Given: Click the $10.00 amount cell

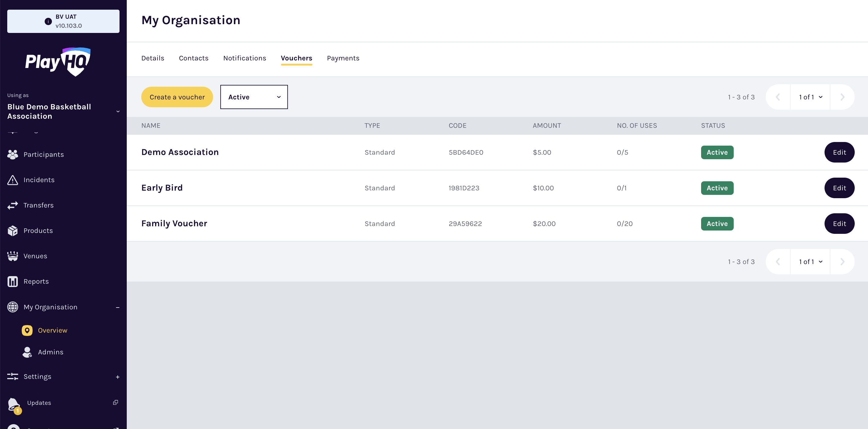Looking at the screenshot, I should coord(544,188).
